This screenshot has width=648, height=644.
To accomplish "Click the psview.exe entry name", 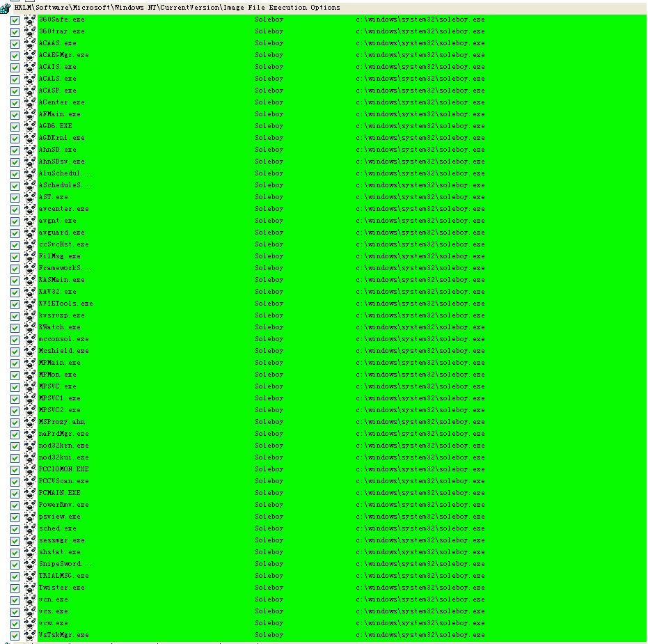I will coord(60,517).
